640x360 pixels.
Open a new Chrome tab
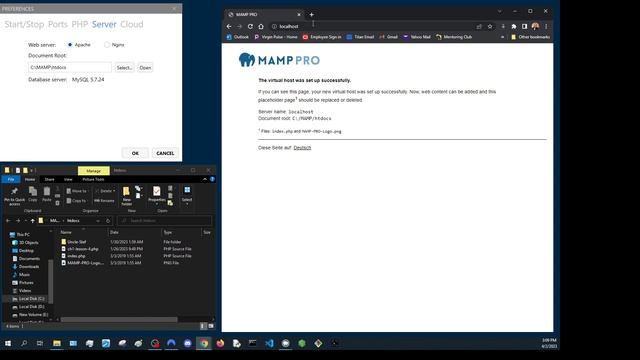tap(311, 14)
